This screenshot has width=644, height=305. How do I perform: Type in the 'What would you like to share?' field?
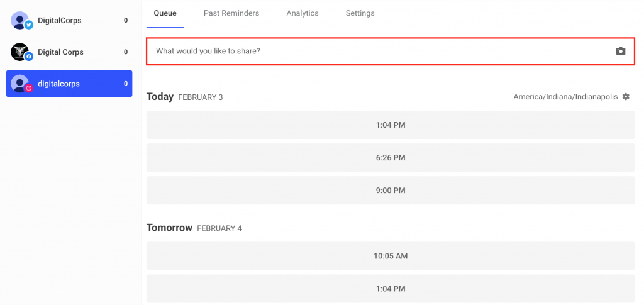pos(377,51)
